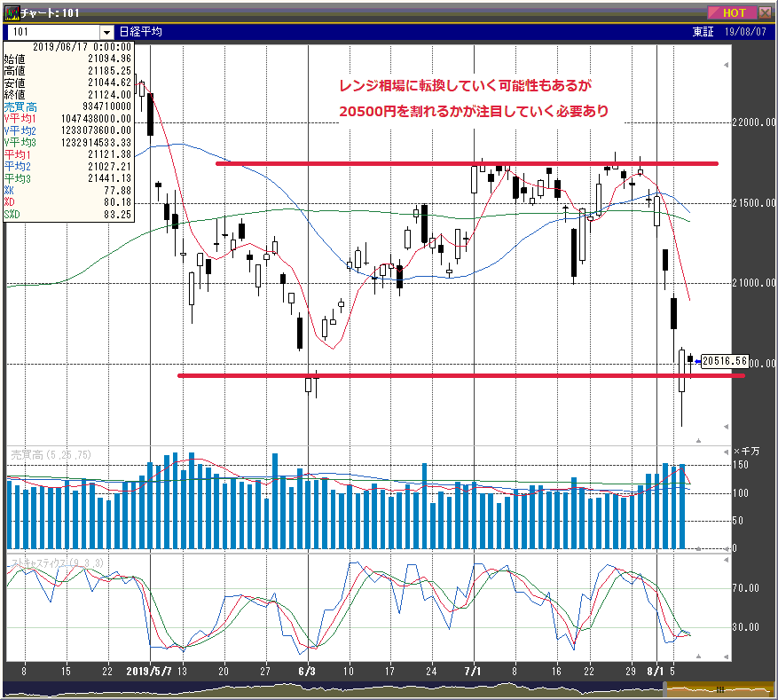Click the current price label 20516.56
Viewport: 778px width, 700px height.
pyautogui.click(x=726, y=361)
